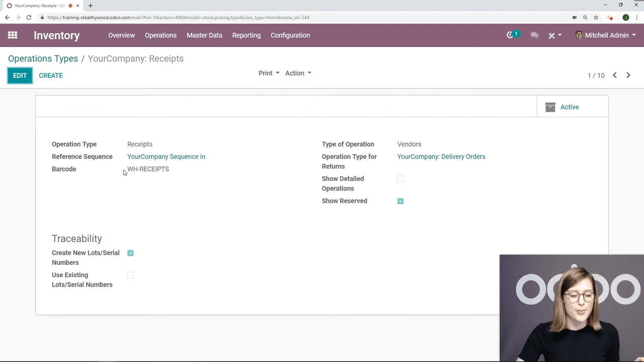Go to next record arrow
Screen dimensions: 644x362
pyautogui.click(x=628, y=75)
